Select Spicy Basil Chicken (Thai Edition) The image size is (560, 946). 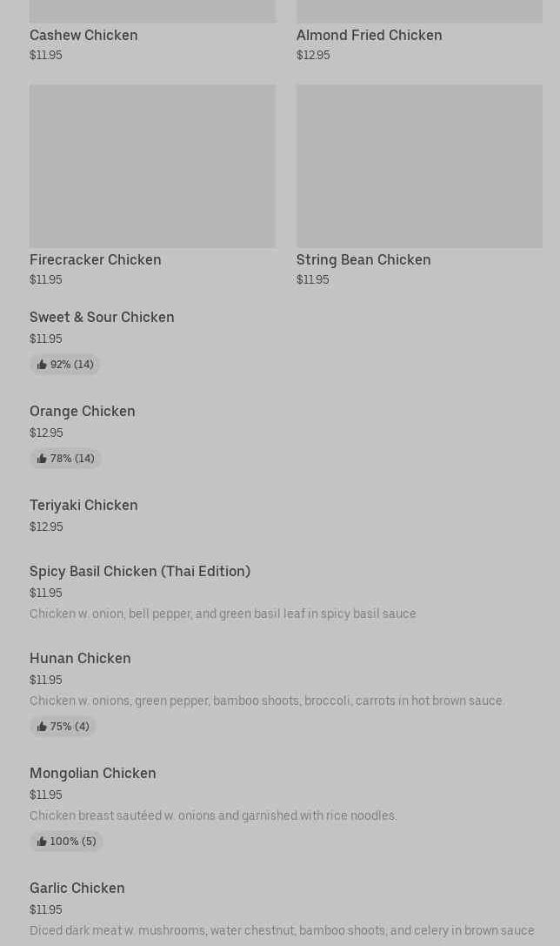pos(140,571)
